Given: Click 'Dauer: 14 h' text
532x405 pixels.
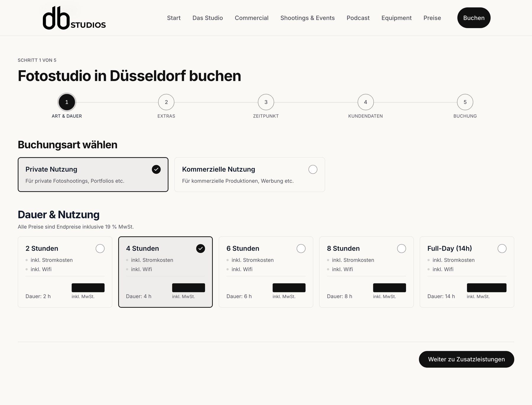Looking at the screenshot, I should [441, 296].
